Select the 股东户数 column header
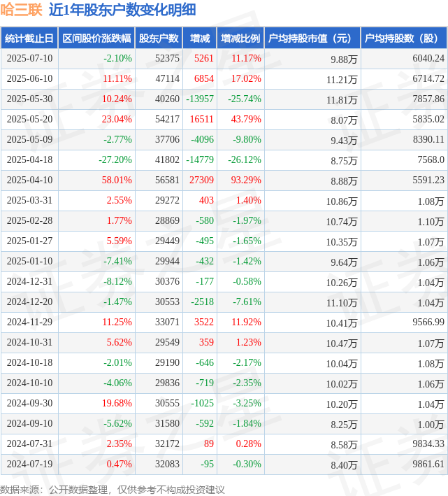Screen dimensions: 448x496 click(x=159, y=38)
